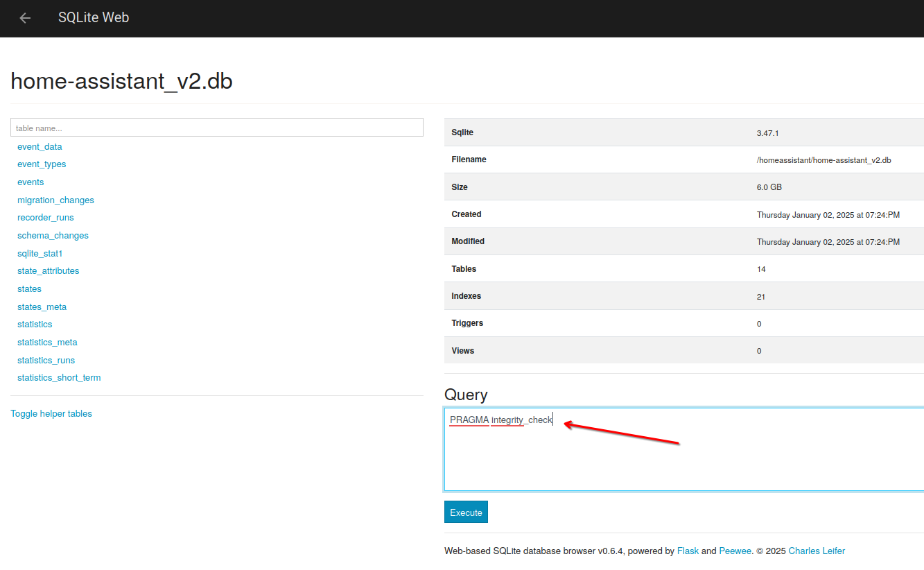
Task: Select the Size value 6.0 GB
Action: 769,187
